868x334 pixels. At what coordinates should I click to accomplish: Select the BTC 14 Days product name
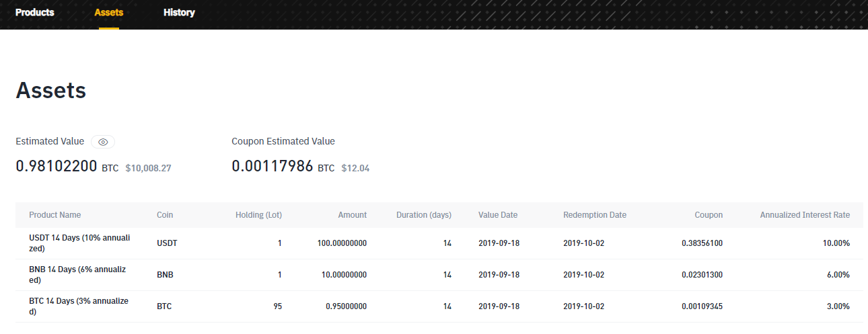(x=79, y=306)
